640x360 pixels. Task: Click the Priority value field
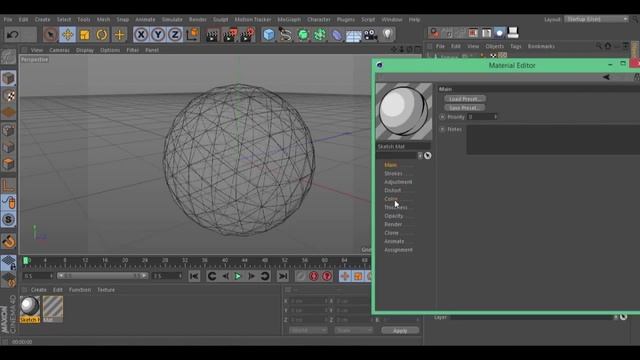[482, 117]
